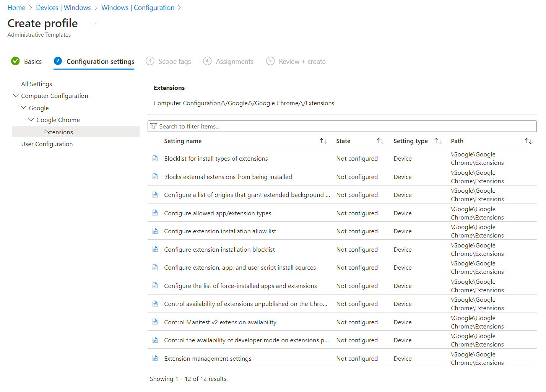Viewport: 546px width, 392px height.
Task: Click the green checkmark on the Basics step
Action: pos(15,61)
